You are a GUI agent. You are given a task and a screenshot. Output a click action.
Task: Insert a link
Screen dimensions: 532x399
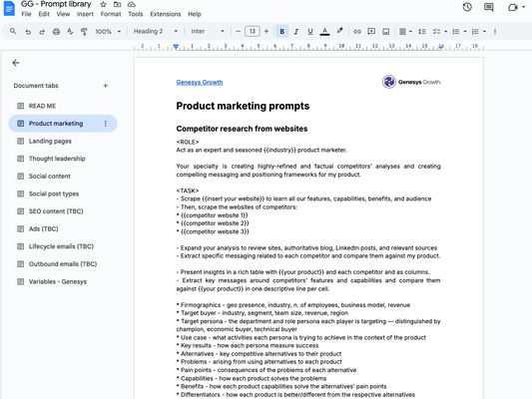tap(357, 32)
